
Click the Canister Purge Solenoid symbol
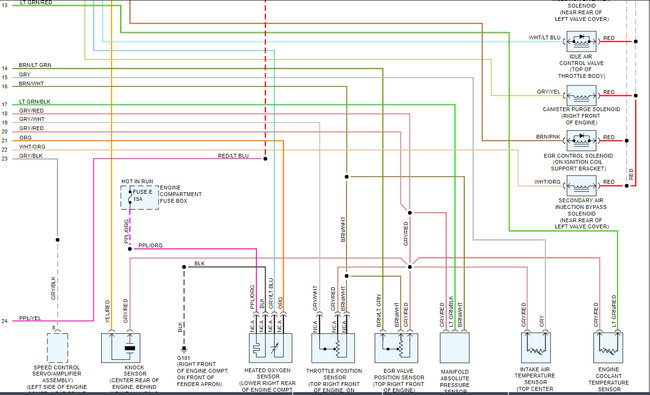pos(581,96)
